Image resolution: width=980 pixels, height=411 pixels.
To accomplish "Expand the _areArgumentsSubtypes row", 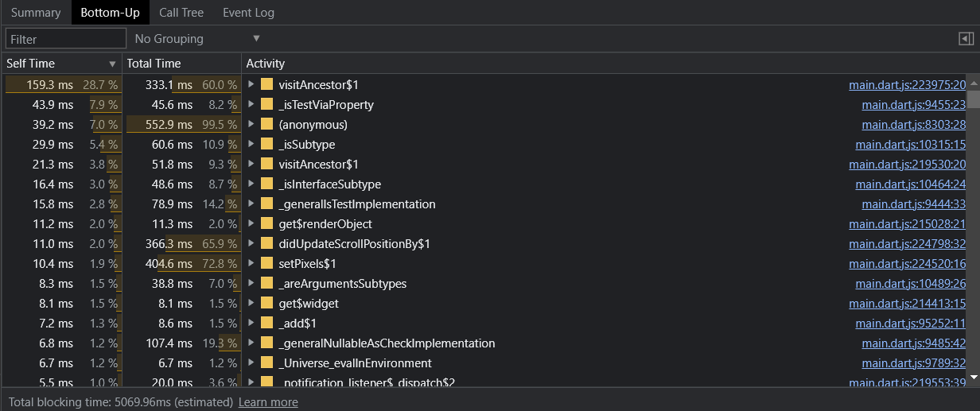I will click(251, 283).
